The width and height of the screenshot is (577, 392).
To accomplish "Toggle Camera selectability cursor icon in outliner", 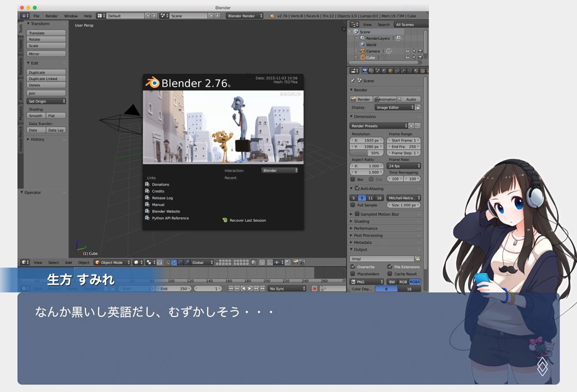I will pyautogui.click(x=414, y=51).
